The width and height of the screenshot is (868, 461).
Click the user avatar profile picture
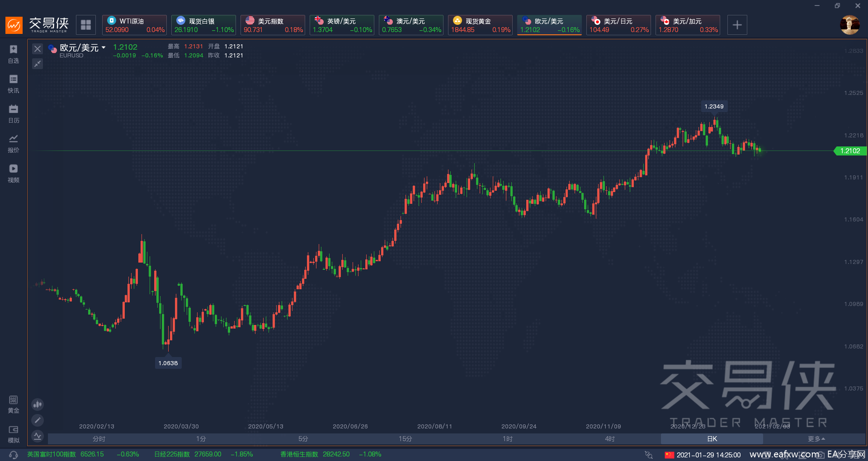coord(849,25)
